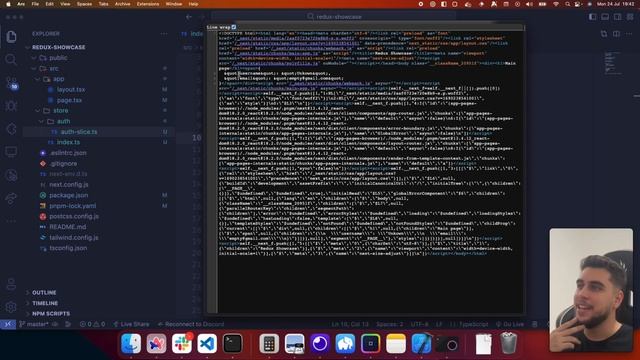Open the editor's more actions ellipsis
The image size is (640, 360).
[629, 34]
